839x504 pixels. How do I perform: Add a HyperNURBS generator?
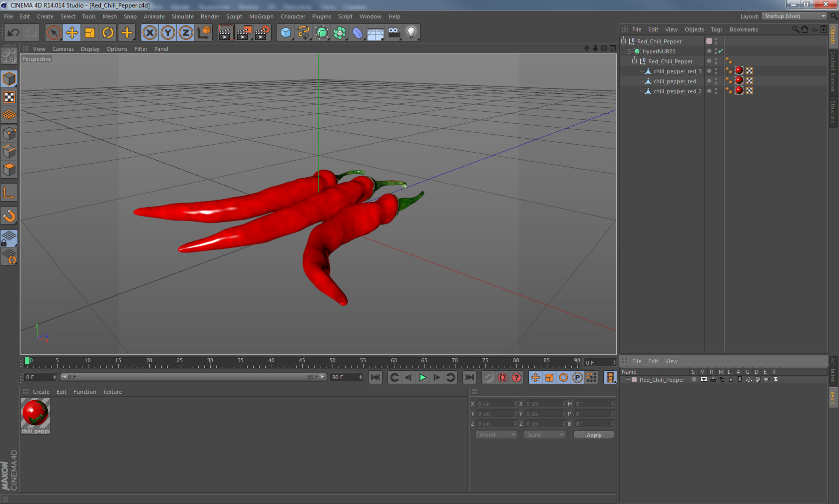(322, 33)
